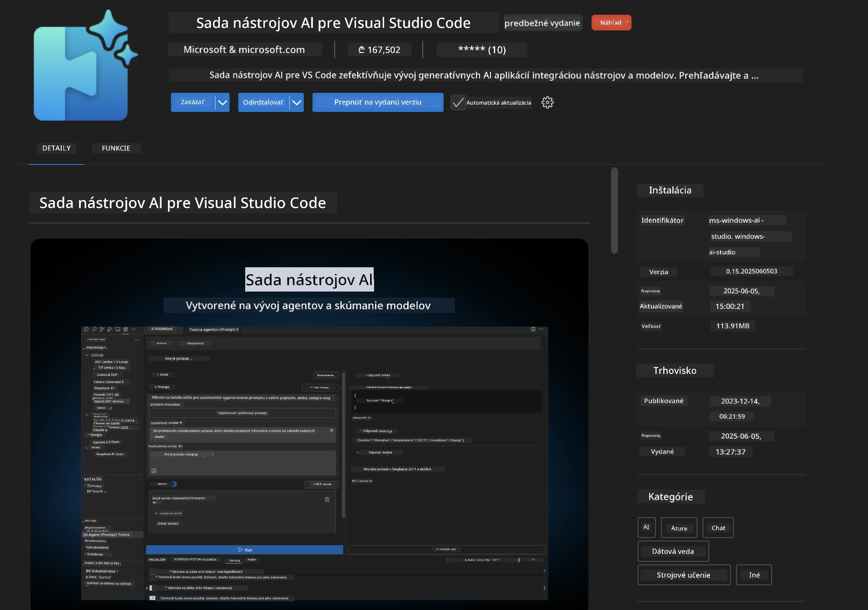The width and height of the screenshot is (868, 610).
Task: Click sidebar ellipsis above MOJE MODELY
Action: 137,339
